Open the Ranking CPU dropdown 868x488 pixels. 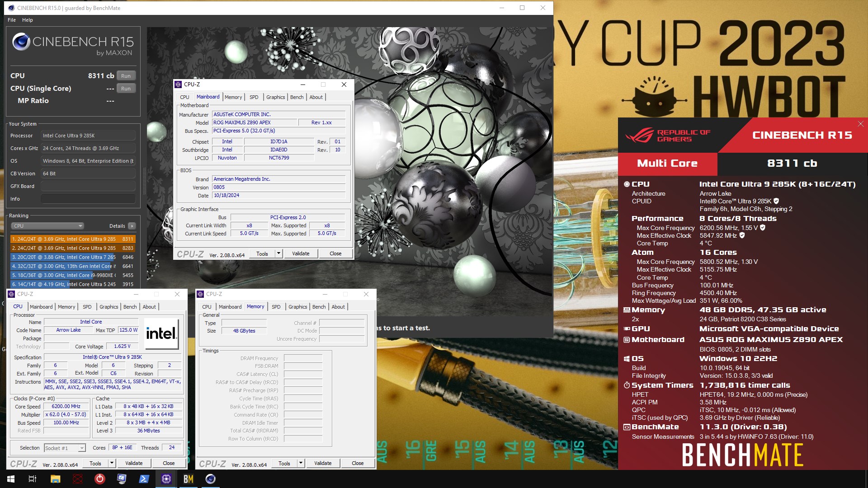pyautogui.click(x=47, y=226)
